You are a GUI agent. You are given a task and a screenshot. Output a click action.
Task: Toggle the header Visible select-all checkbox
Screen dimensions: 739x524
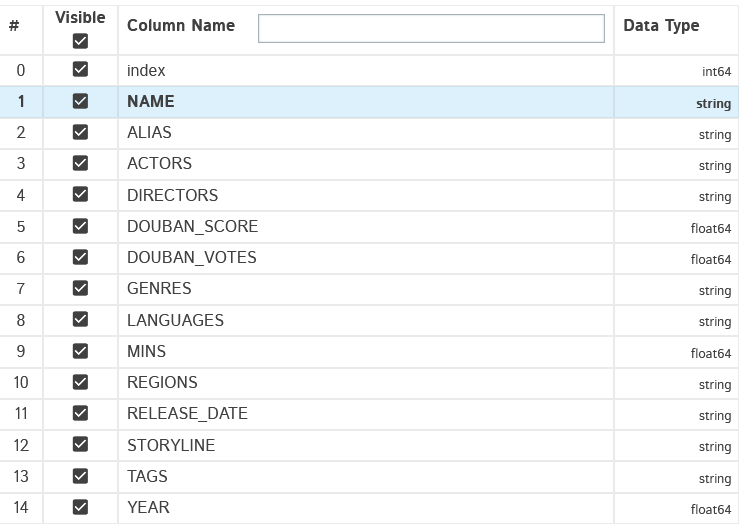tap(81, 41)
